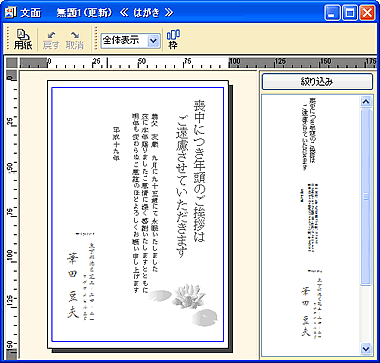Image resolution: width=380 pixels, height=363 pixels.
Task: Maximize the 文面 window
Action: pyautogui.click(x=350, y=13)
